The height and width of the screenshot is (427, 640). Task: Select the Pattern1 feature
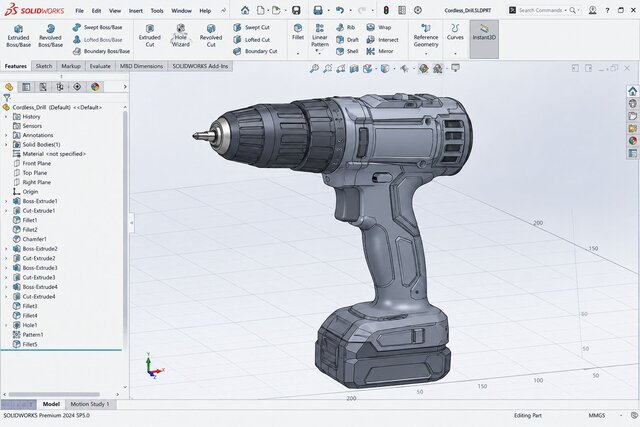28,335
